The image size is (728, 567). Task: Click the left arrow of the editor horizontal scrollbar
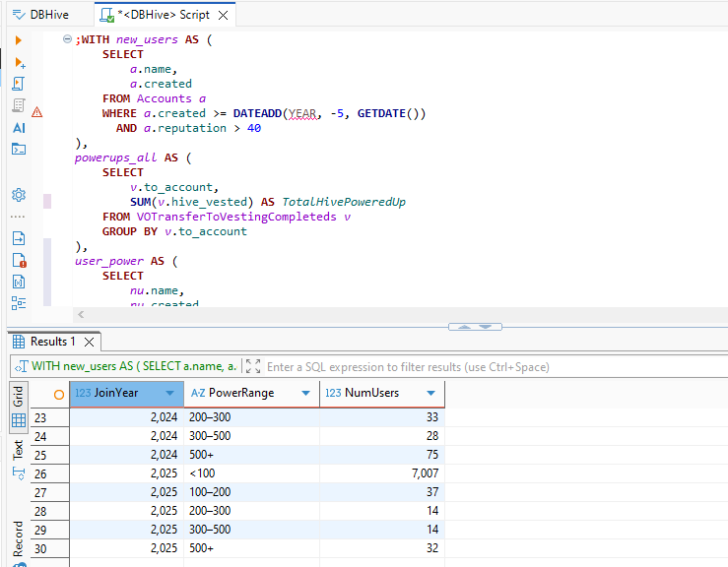click(x=81, y=315)
